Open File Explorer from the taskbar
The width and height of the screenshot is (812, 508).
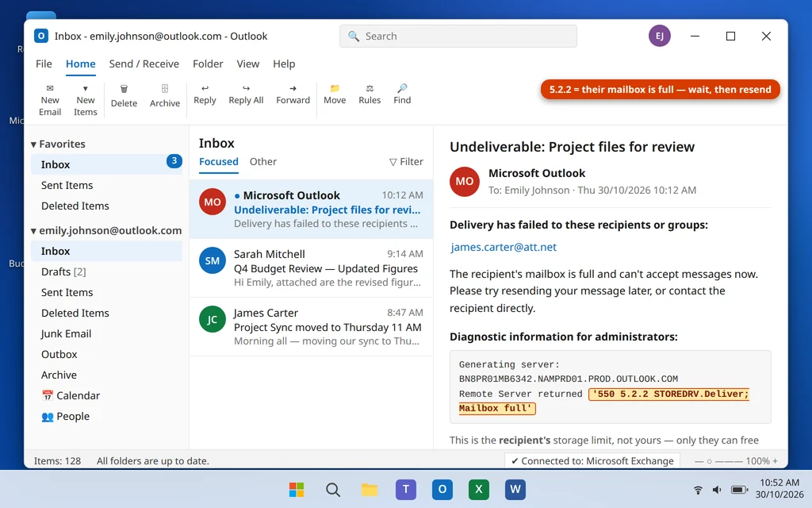(370, 489)
